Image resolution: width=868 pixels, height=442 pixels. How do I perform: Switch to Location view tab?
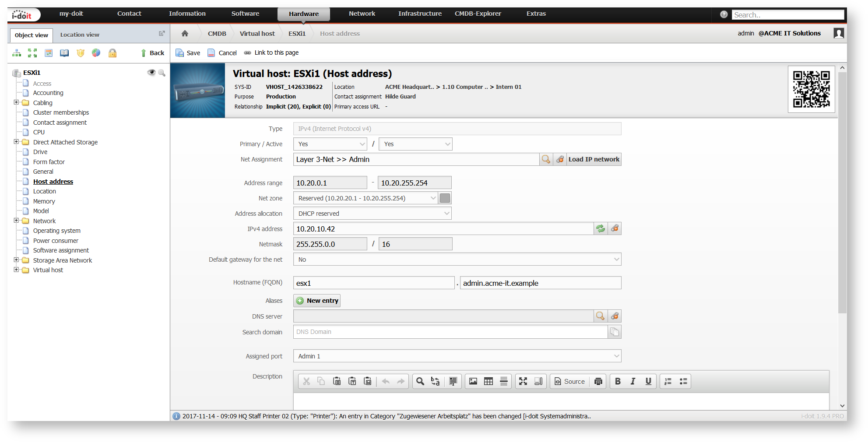click(80, 35)
